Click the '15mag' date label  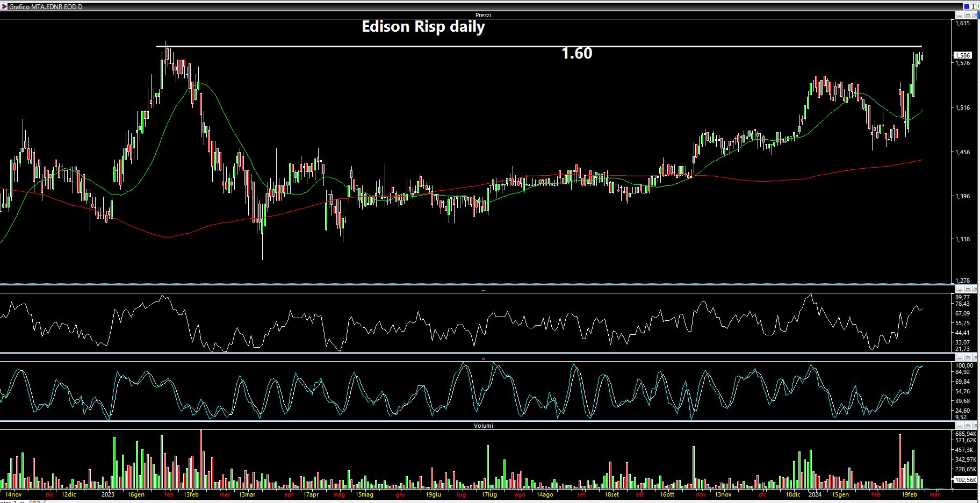[x=364, y=494]
